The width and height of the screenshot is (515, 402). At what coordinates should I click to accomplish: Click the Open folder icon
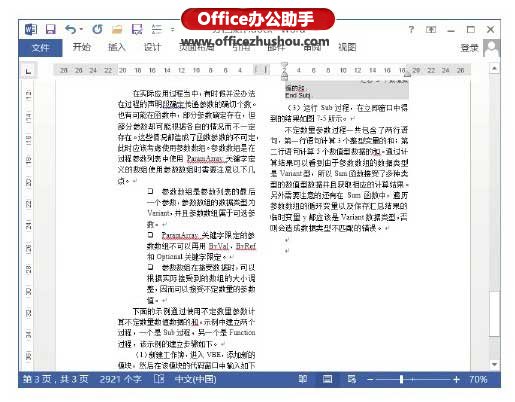(x=117, y=30)
